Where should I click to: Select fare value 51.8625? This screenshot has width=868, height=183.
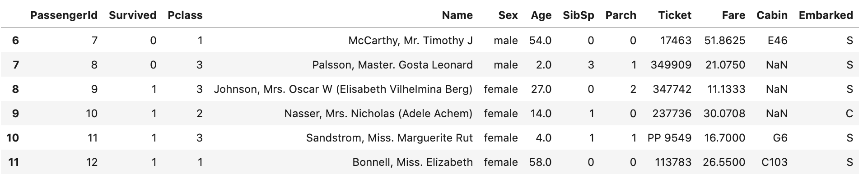pos(725,41)
